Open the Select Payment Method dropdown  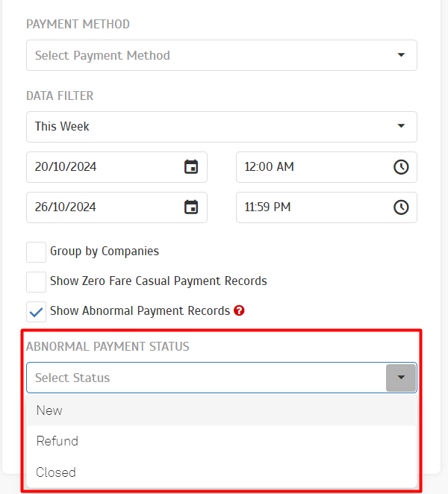(221, 55)
